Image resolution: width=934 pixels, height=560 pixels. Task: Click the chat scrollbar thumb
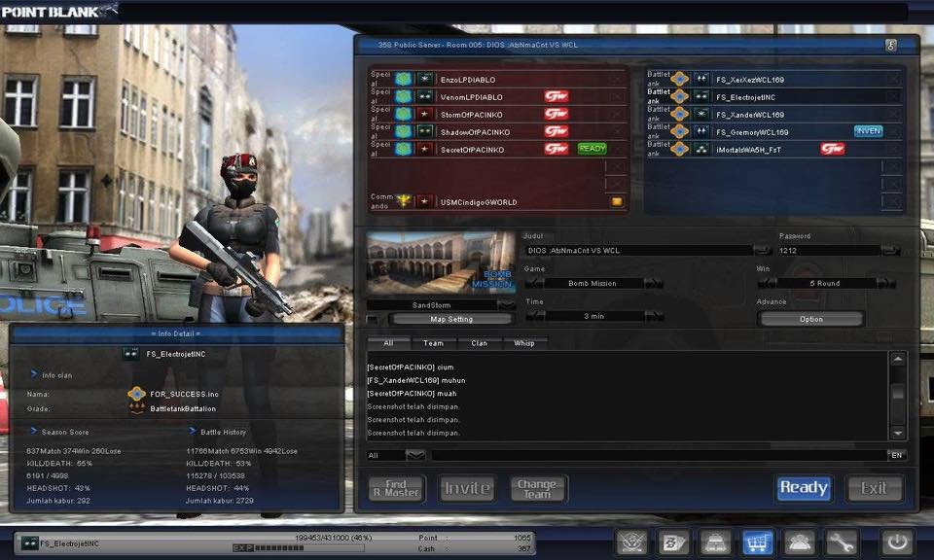point(898,392)
